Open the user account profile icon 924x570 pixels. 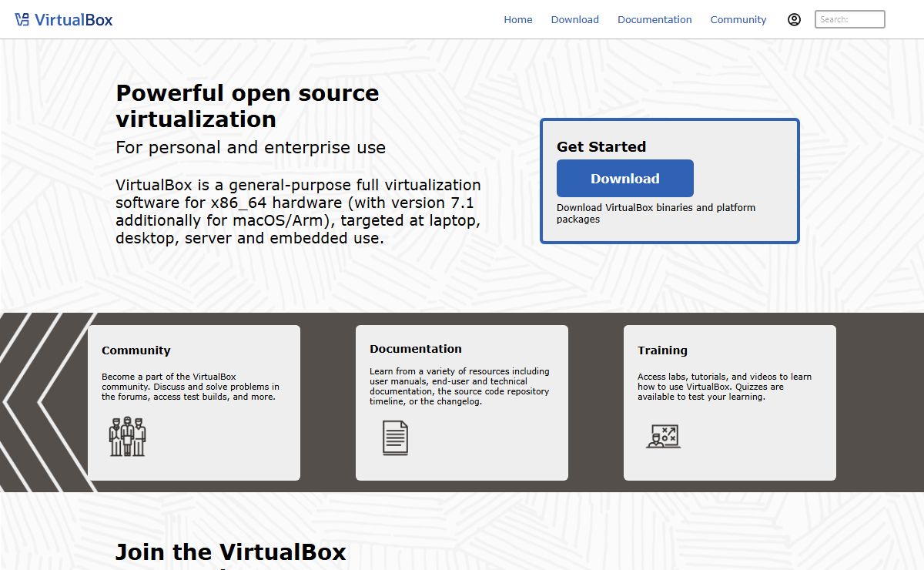pos(794,19)
